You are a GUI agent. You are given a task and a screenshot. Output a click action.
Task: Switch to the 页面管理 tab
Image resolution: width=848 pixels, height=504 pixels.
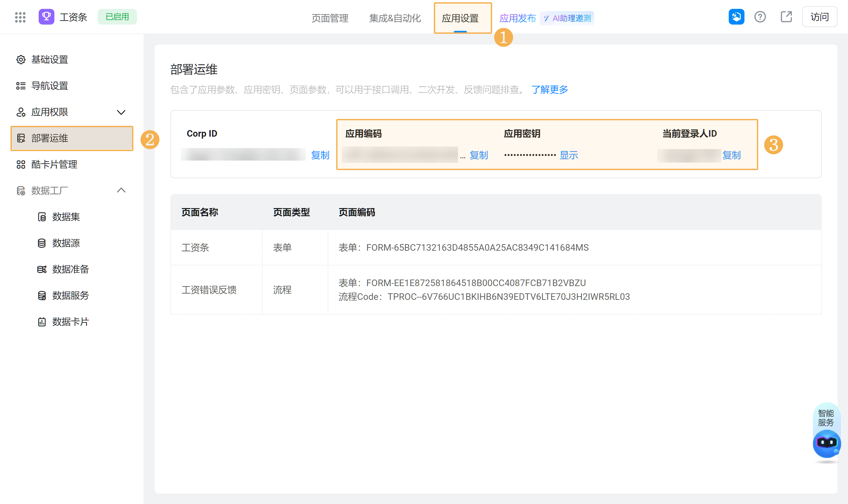(x=330, y=18)
